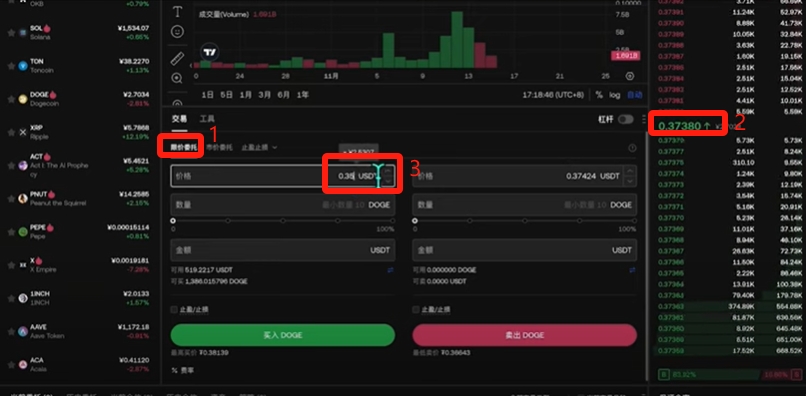Toggle the 杠杆 leverage switch

point(626,119)
